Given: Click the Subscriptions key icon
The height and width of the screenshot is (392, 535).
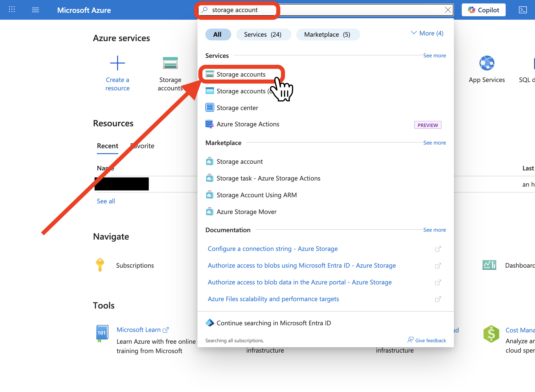Looking at the screenshot, I should pyautogui.click(x=100, y=265).
